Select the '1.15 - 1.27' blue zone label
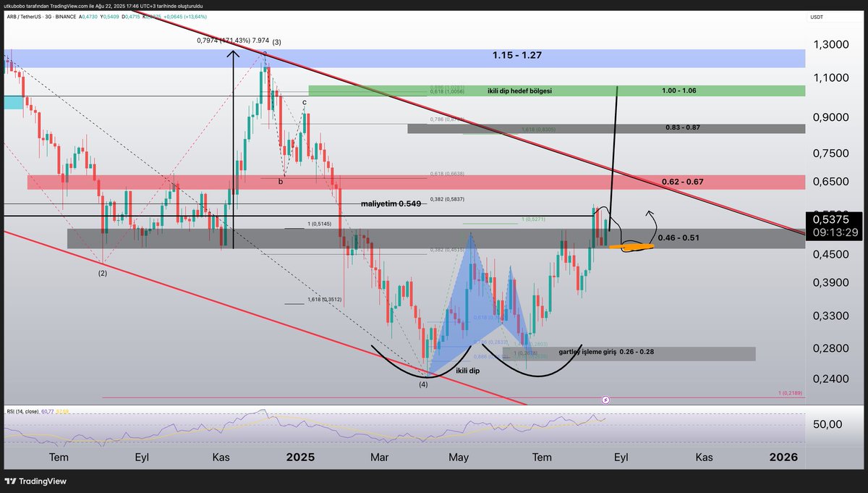Viewport: 868px width, 493px height. coord(517,55)
